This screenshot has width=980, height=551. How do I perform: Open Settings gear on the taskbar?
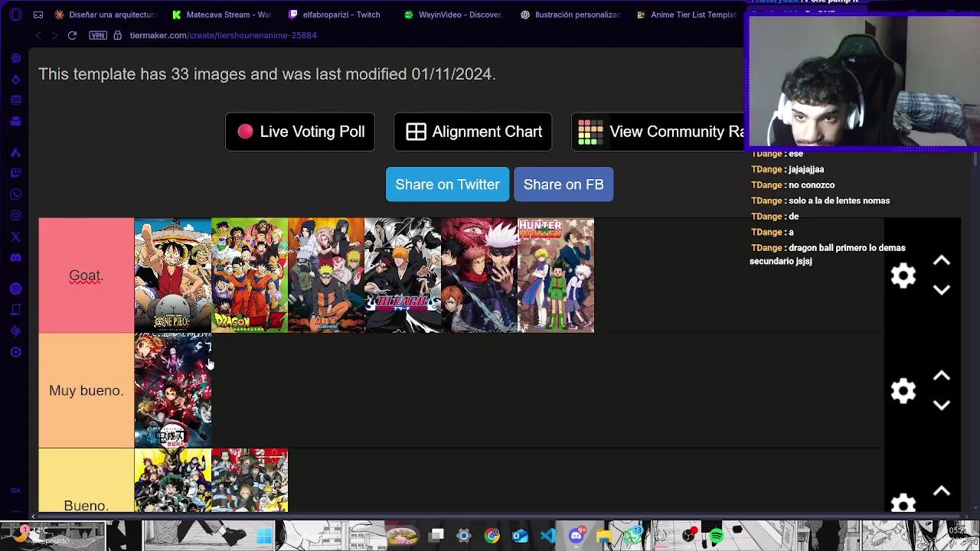[463, 536]
